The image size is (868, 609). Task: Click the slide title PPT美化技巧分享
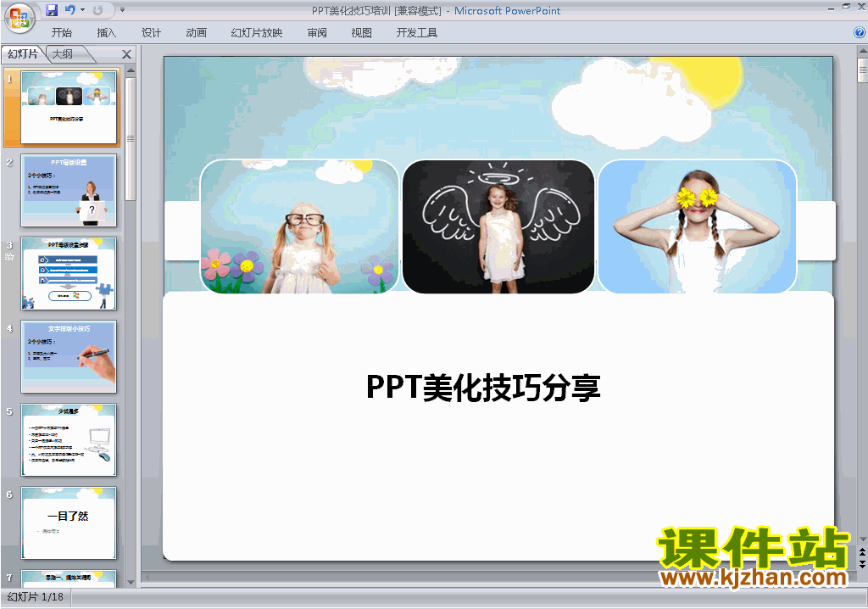[483, 388]
